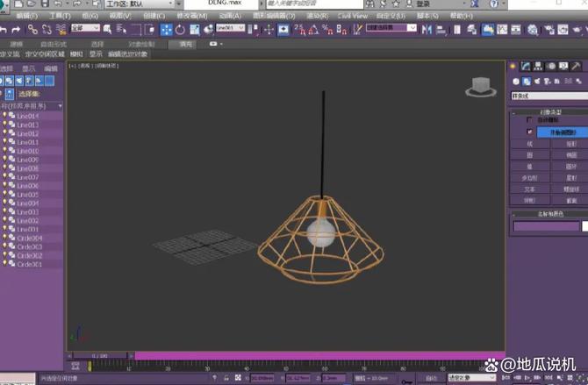The width and height of the screenshot is (588, 385).
Task: Toggle visibility bulb of Line001
Action: [5, 229]
